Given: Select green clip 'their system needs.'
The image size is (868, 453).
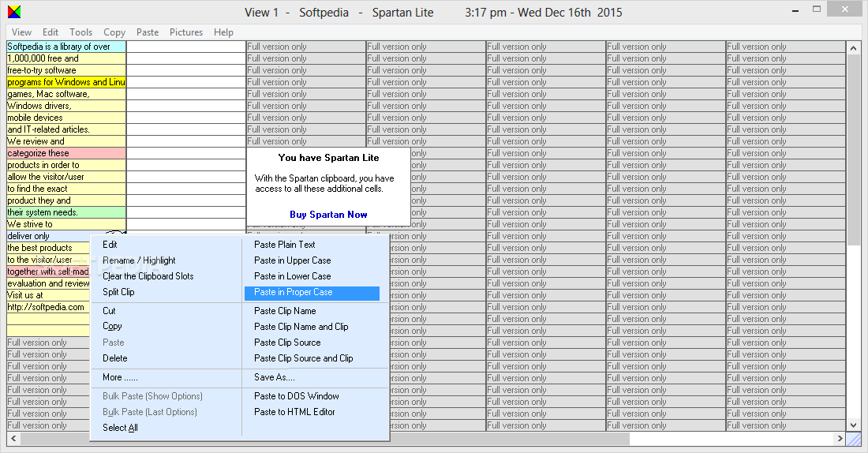Looking at the screenshot, I should (x=66, y=212).
